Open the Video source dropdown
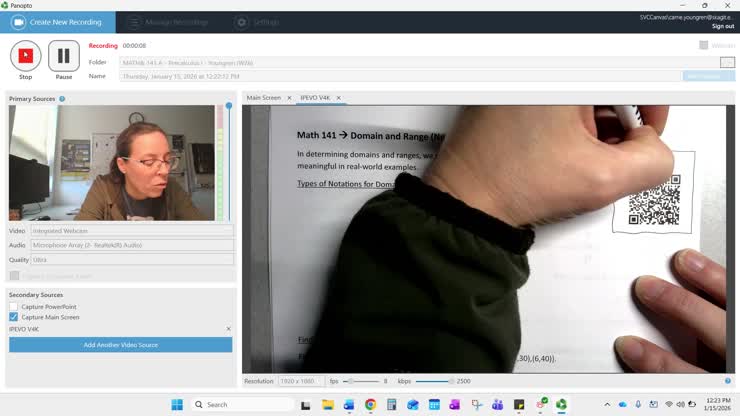This screenshot has width=740, height=416. click(132, 231)
